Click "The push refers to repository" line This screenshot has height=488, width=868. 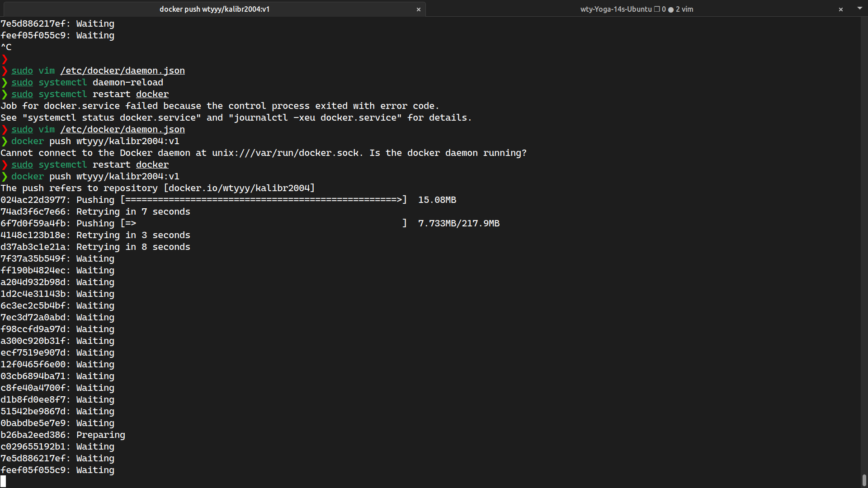(x=158, y=188)
